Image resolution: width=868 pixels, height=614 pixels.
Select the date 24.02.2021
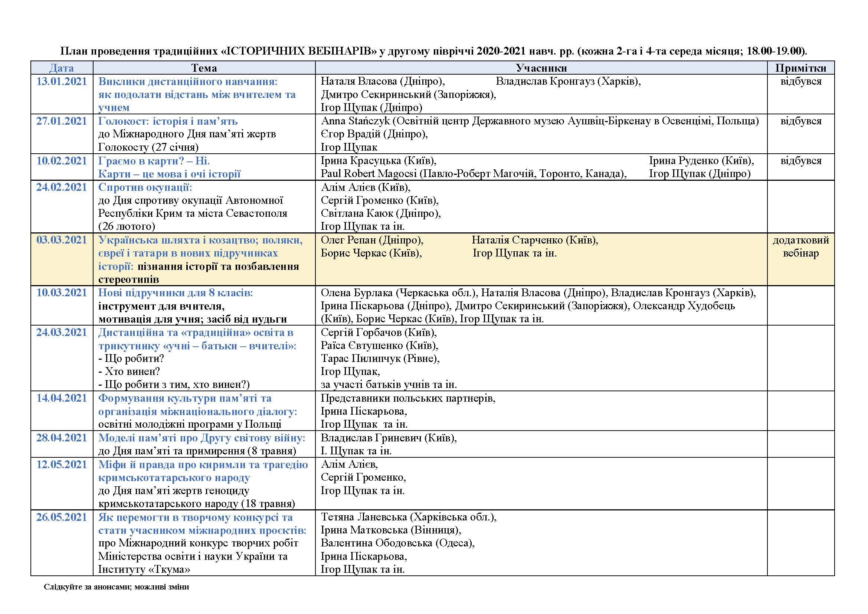(x=62, y=187)
